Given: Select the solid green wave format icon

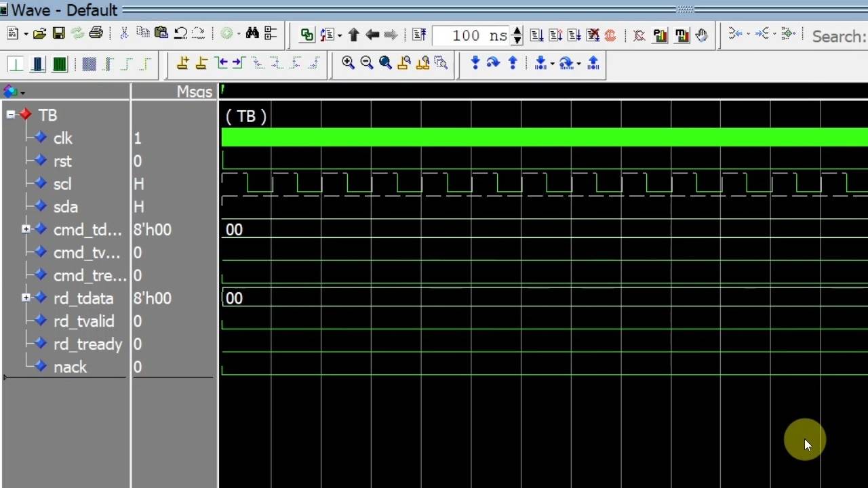Looking at the screenshot, I should [x=60, y=64].
